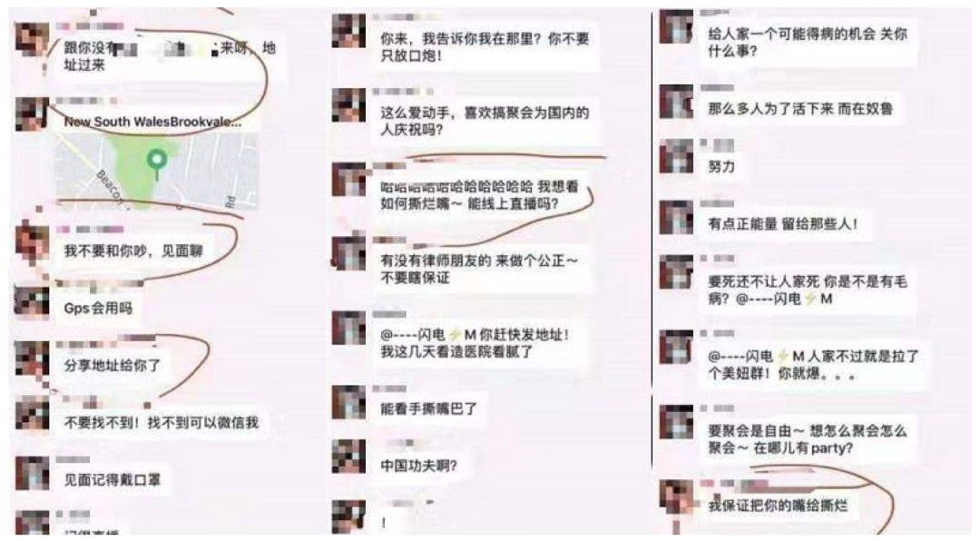Click the '要聚会是自由' party message bubble
Screen dimensions: 980x541
808,439
